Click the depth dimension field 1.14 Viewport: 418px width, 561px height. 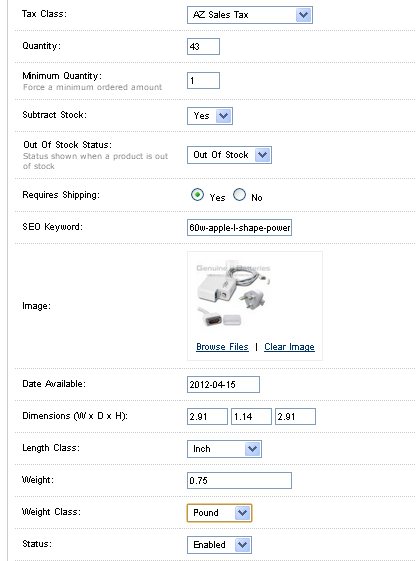point(251,416)
